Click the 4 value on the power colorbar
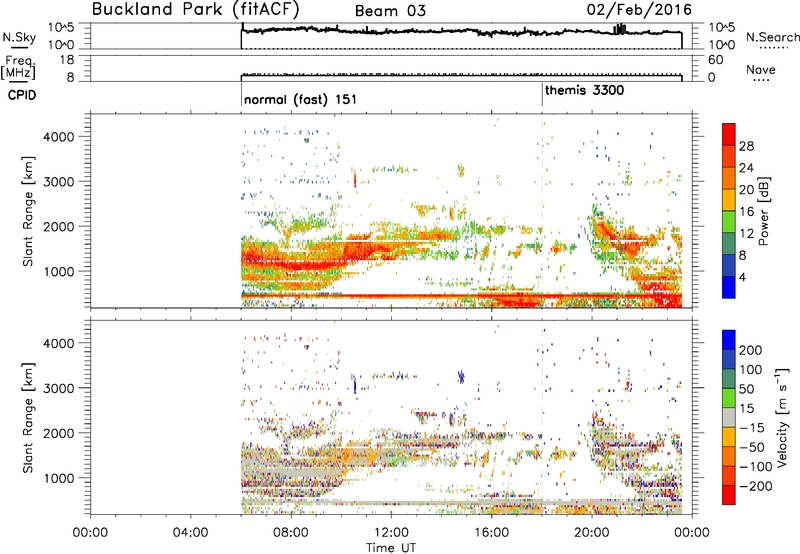This screenshot has height=554, width=800. [742, 277]
